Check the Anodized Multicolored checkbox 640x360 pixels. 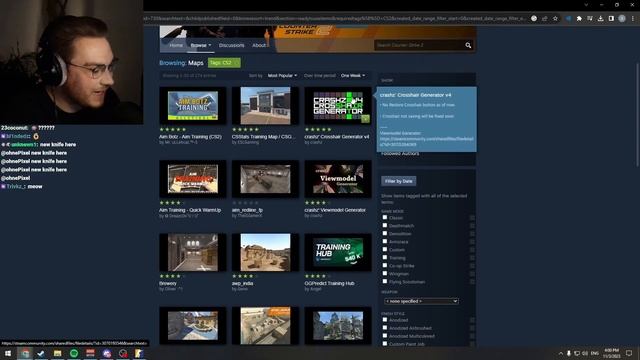tap(384, 336)
